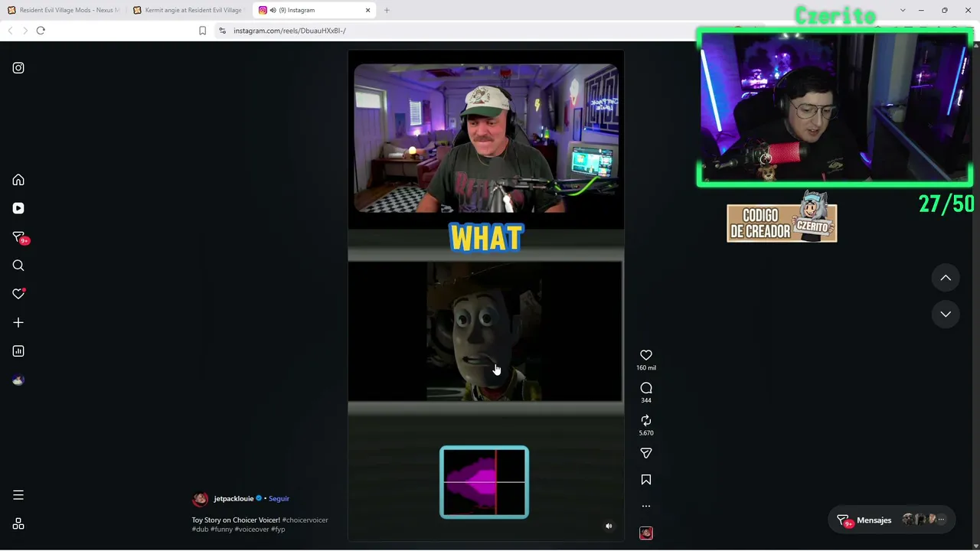The width and height of the screenshot is (980, 551).
Task: Like the reel with the heart icon
Action: click(x=646, y=355)
